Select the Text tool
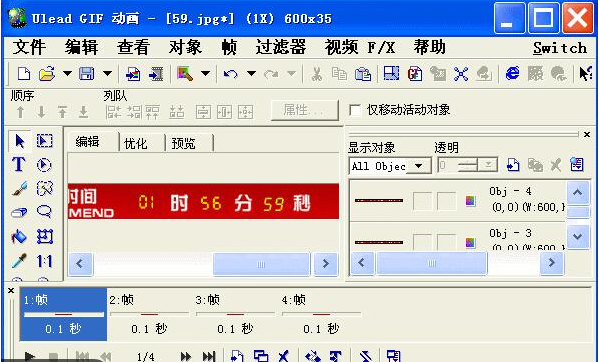Image resolution: width=600 pixels, height=362 pixels. pyautogui.click(x=19, y=165)
